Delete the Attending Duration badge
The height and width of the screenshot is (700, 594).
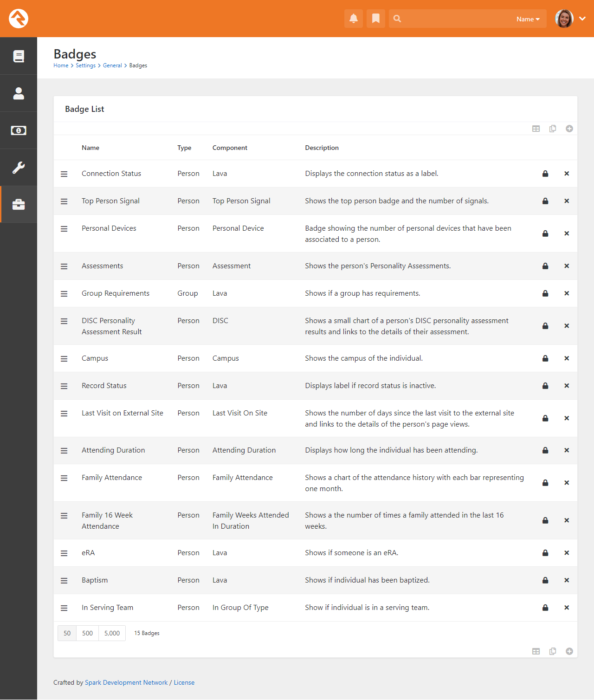pos(567,450)
